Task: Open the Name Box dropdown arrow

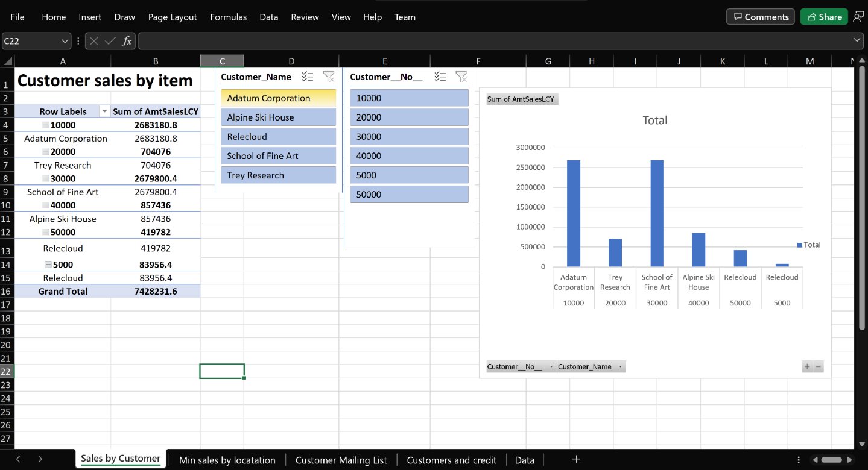Action: [65, 41]
